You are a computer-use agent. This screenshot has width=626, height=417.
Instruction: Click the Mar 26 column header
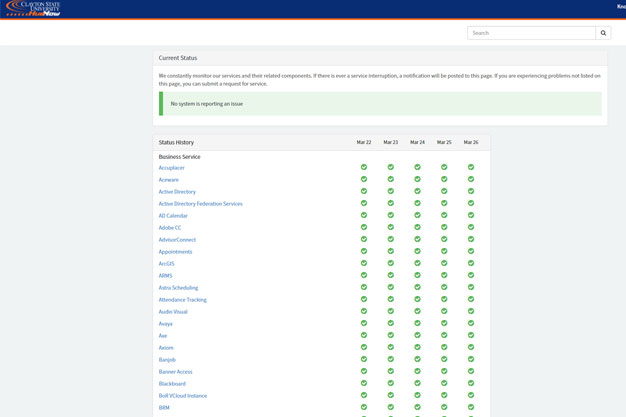click(471, 142)
